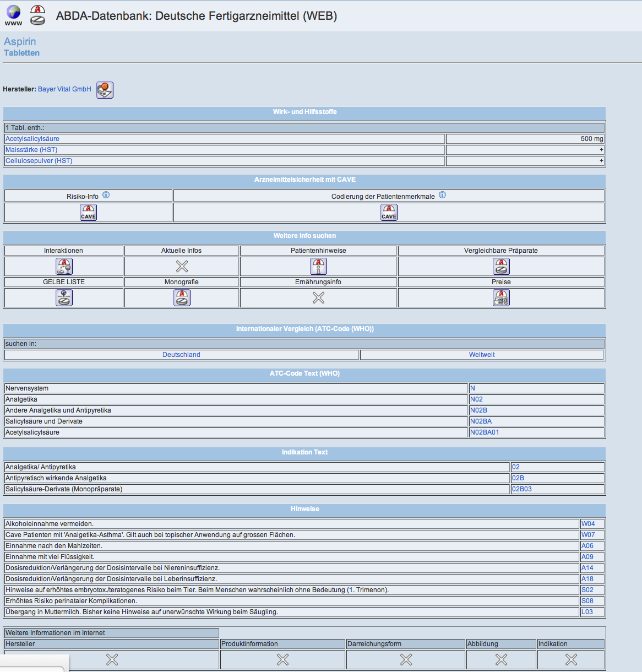Open hint code A09 link
This screenshot has height=672, width=642.
point(587,557)
